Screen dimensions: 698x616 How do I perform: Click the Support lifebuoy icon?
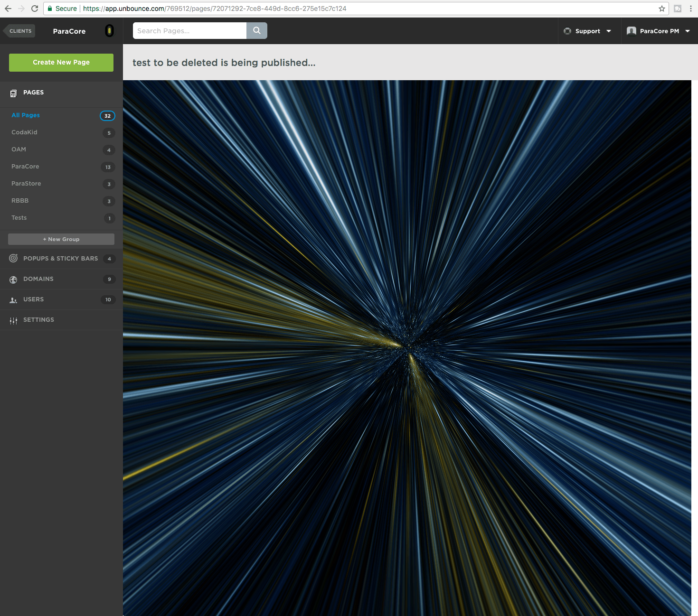pos(567,31)
